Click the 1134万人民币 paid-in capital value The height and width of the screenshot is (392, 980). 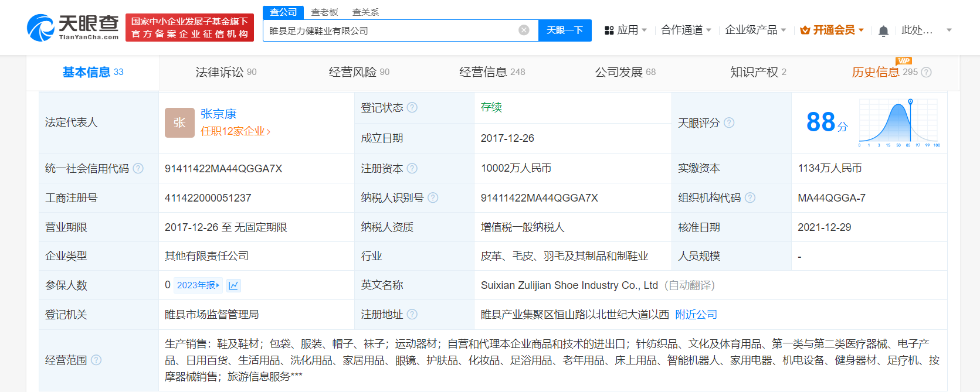click(x=830, y=168)
